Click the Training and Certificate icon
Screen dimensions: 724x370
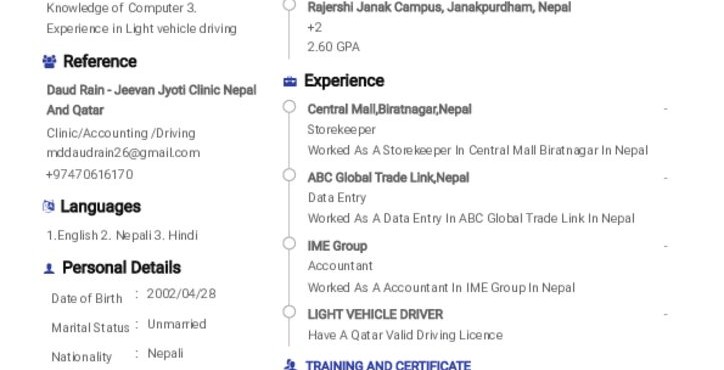(x=290, y=365)
